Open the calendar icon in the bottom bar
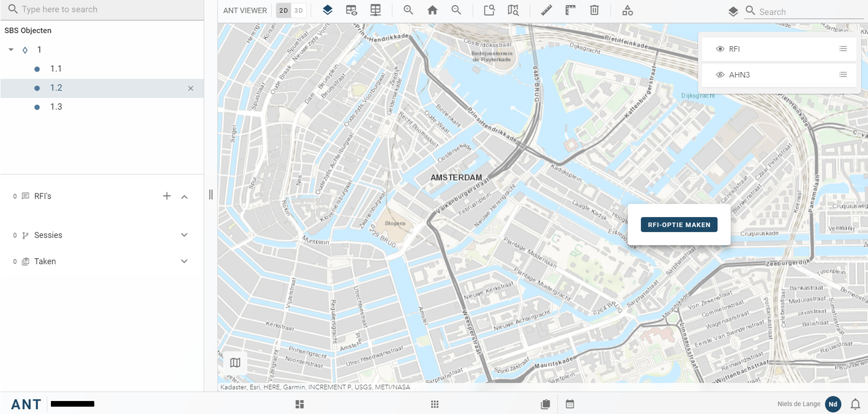This screenshot has width=868, height=414. 570,404
